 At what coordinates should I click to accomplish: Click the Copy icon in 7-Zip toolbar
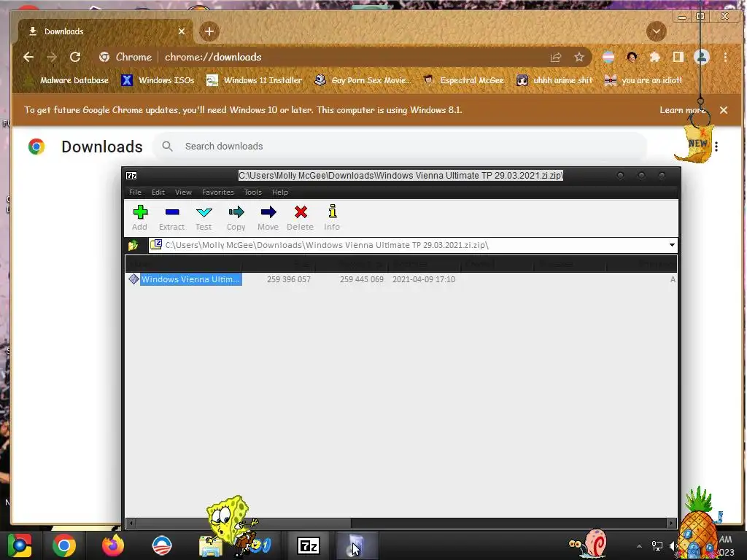click(x=236, y=212)
